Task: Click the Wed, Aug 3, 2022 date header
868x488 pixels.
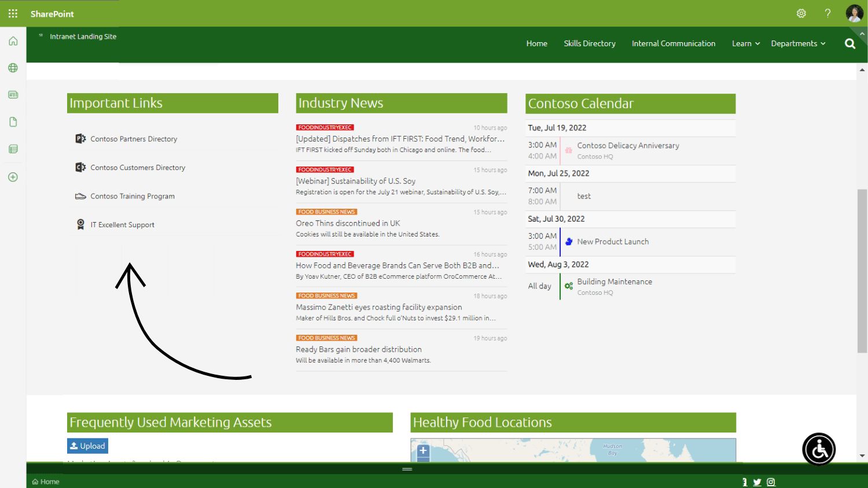Action: click(558, 264)
